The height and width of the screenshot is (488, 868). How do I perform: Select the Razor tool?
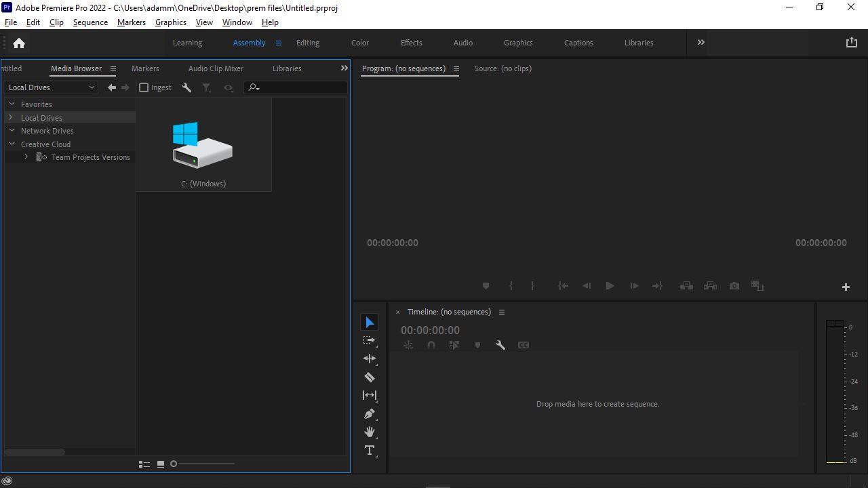[x=370, y=377]
